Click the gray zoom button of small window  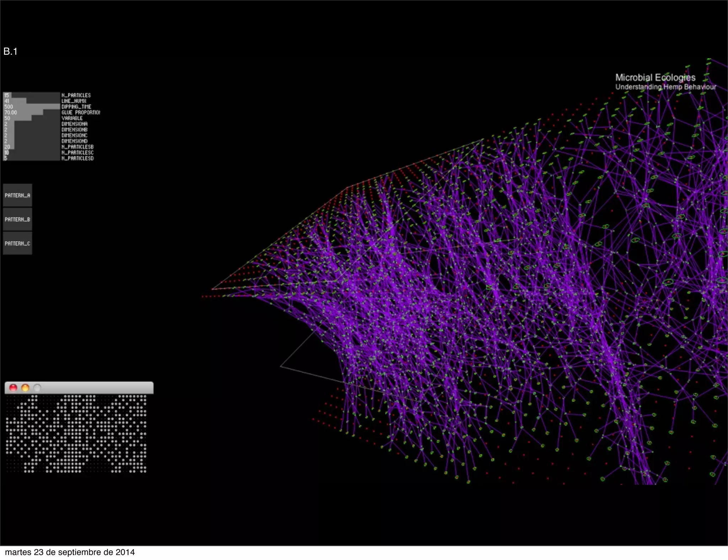pyautogui.click(x=37, y=388)
